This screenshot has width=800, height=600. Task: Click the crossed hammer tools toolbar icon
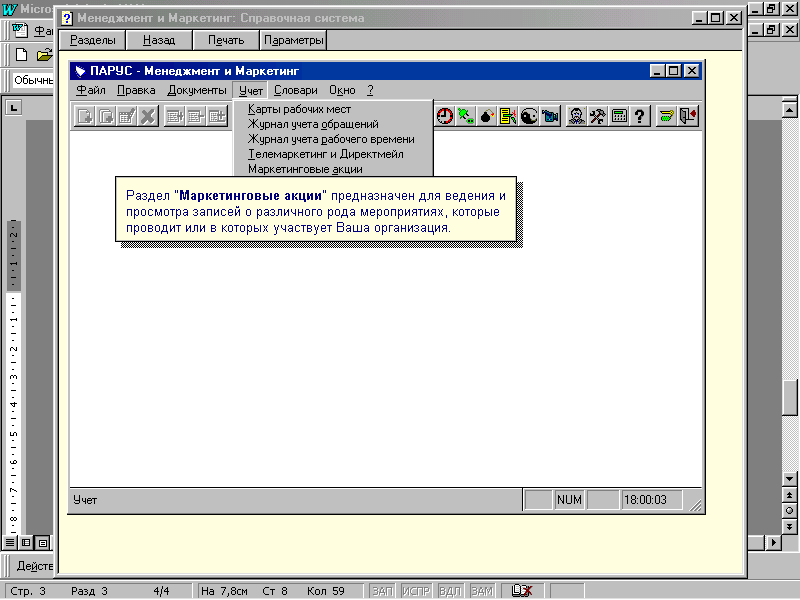[598, 116]
